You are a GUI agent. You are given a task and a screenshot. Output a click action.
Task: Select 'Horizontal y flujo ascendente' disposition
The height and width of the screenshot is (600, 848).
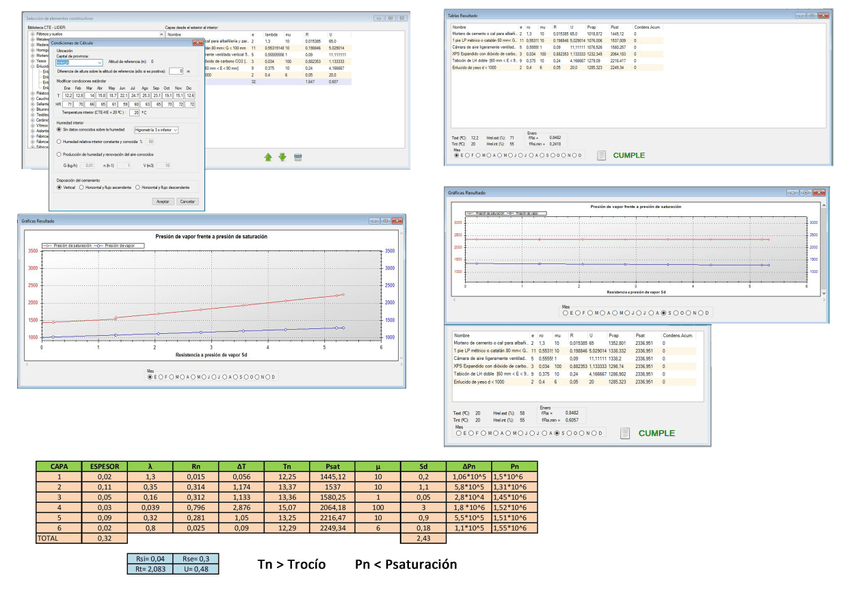click(x=82, y=187)
